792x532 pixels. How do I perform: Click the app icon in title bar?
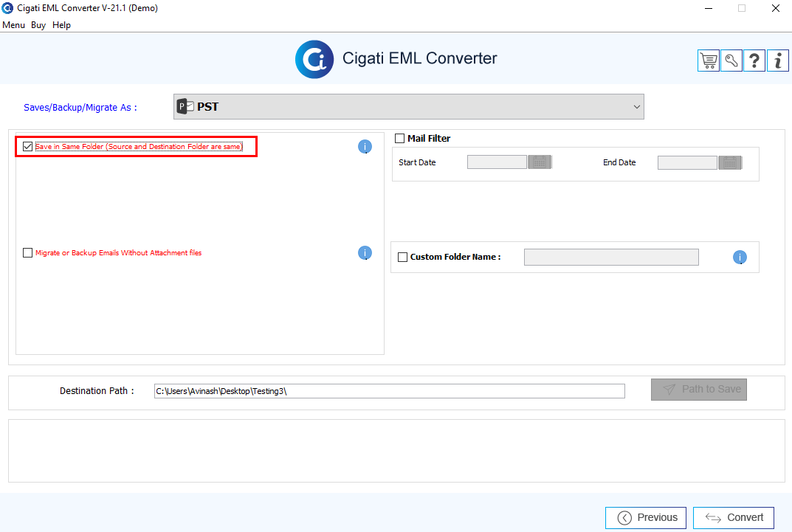(7, 7)
